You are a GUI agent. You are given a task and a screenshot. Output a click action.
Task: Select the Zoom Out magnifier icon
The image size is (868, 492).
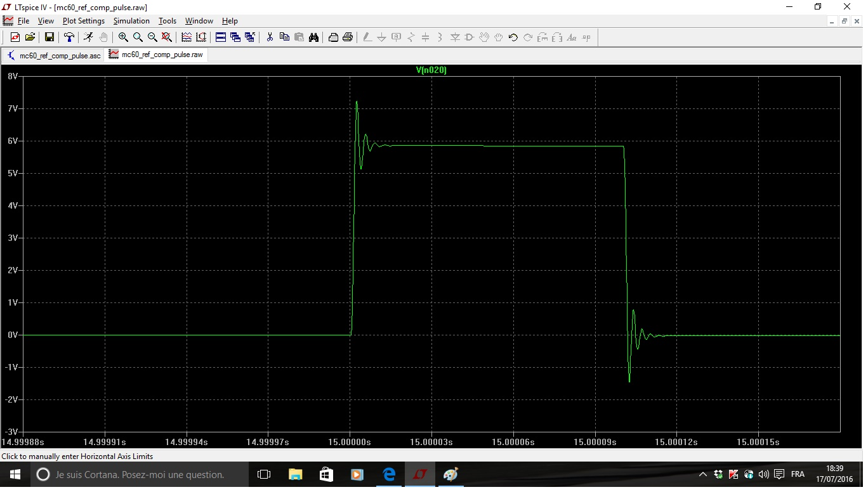[152, 37]
